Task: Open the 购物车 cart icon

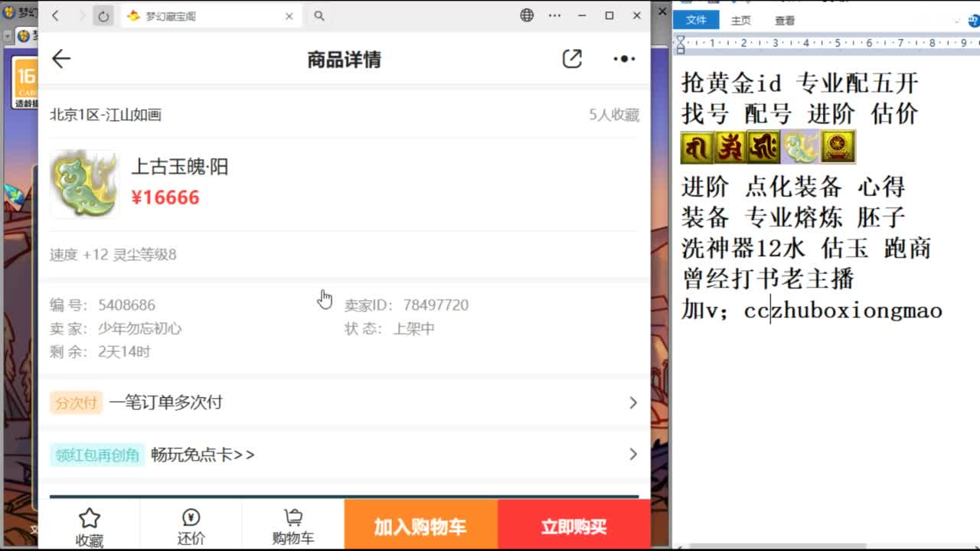Action: pyautogui.click(x=292, y=519)
